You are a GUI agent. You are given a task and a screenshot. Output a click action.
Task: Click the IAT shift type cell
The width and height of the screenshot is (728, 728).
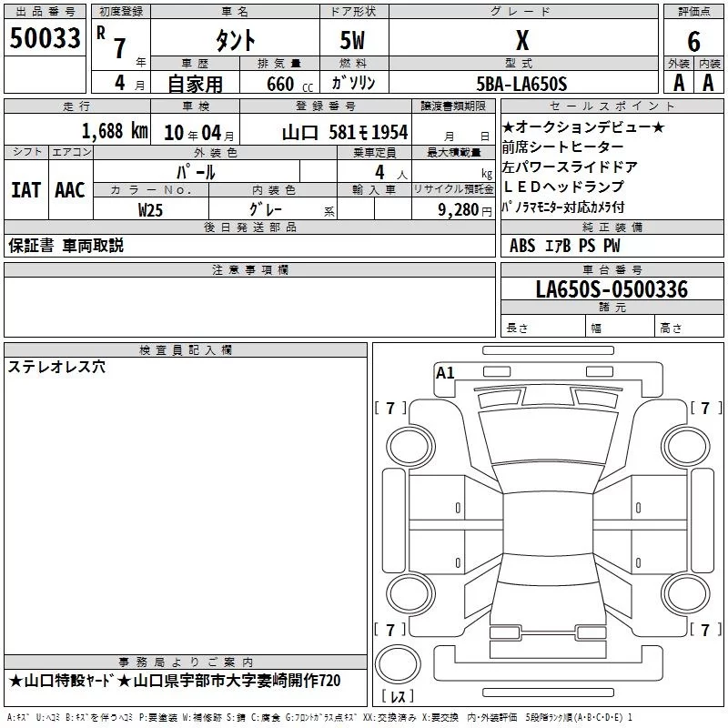25,189
